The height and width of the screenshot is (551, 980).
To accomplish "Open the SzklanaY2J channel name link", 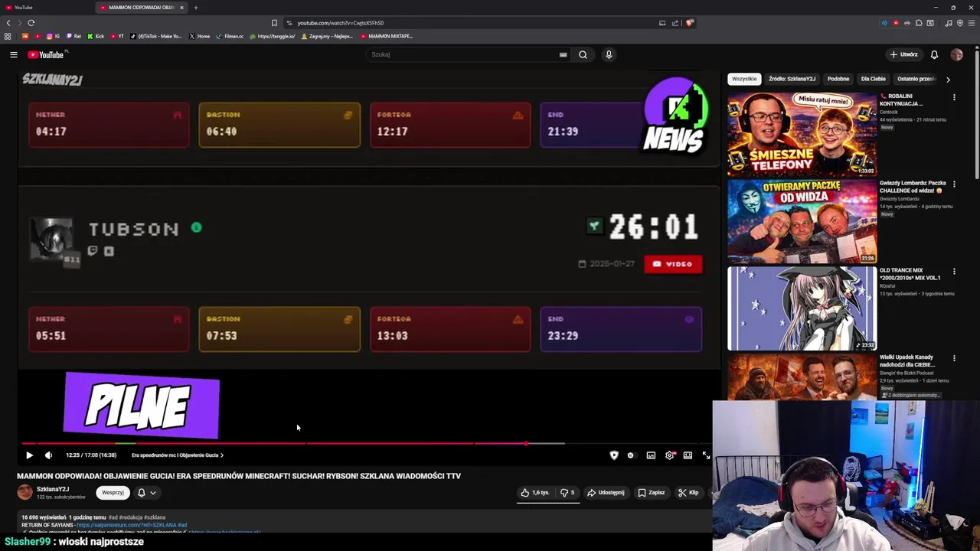I will point(53,489).
